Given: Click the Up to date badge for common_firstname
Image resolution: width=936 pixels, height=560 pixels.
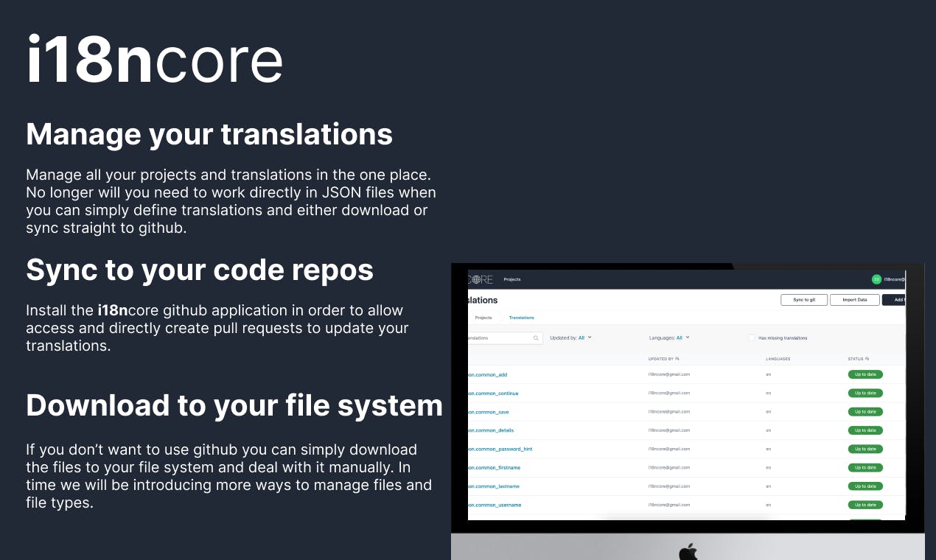Looking at the screenshot, I should pos(865,467).
